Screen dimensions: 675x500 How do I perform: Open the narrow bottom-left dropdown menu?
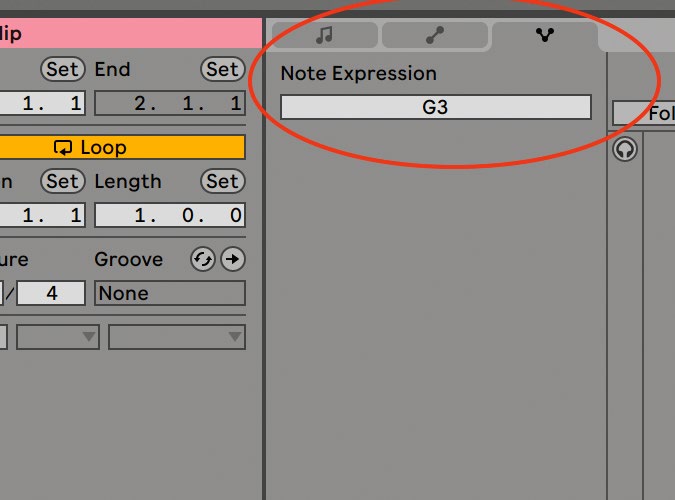click(x=58, y=337)
